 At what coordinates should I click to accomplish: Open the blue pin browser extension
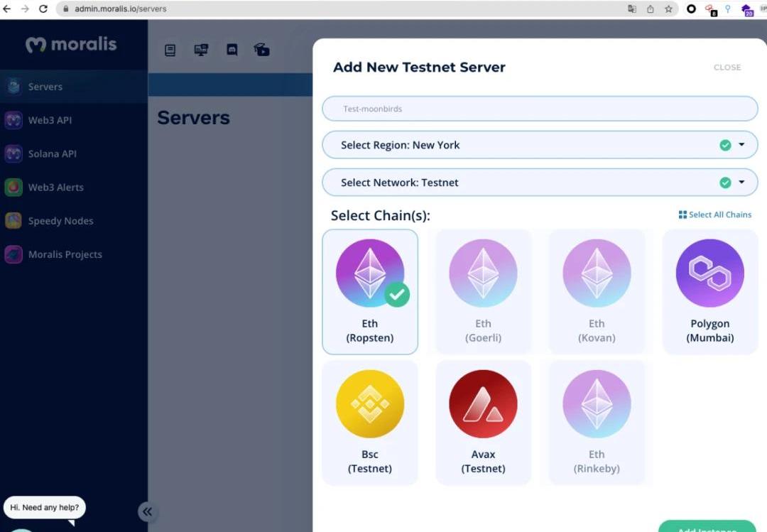728,9
